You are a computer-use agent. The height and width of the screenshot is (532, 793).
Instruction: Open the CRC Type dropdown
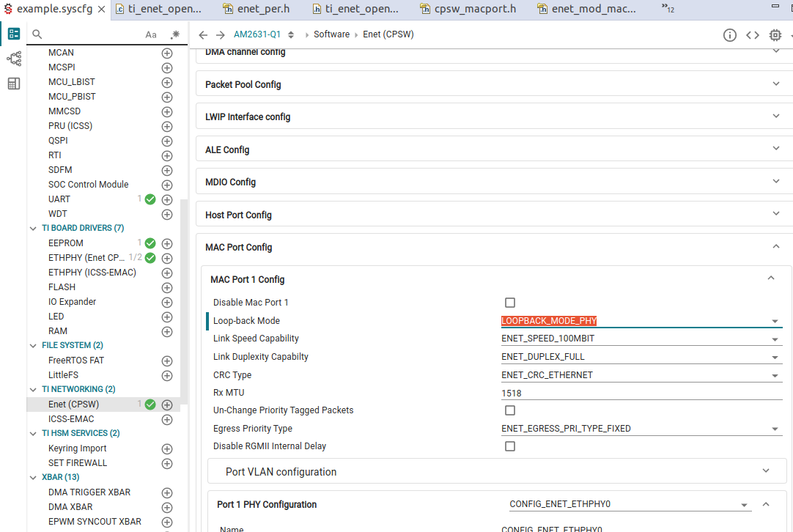tap(641, 375)
